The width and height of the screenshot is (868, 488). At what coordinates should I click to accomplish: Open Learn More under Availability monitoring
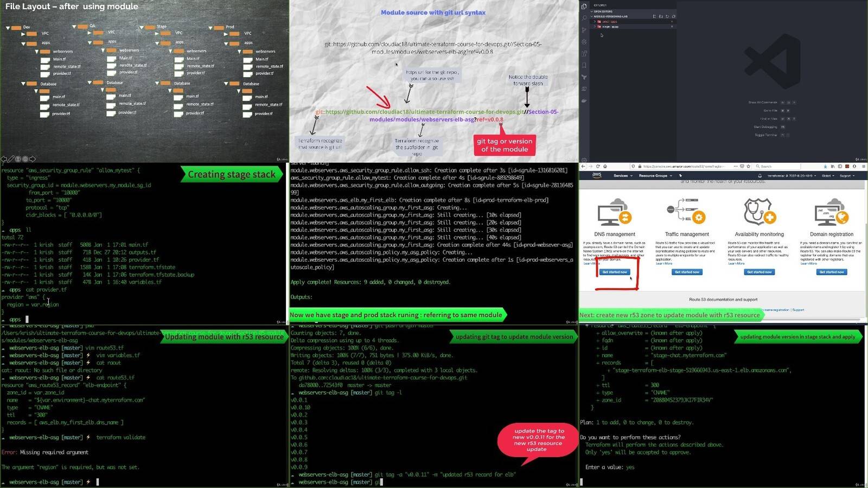[737, 263]
